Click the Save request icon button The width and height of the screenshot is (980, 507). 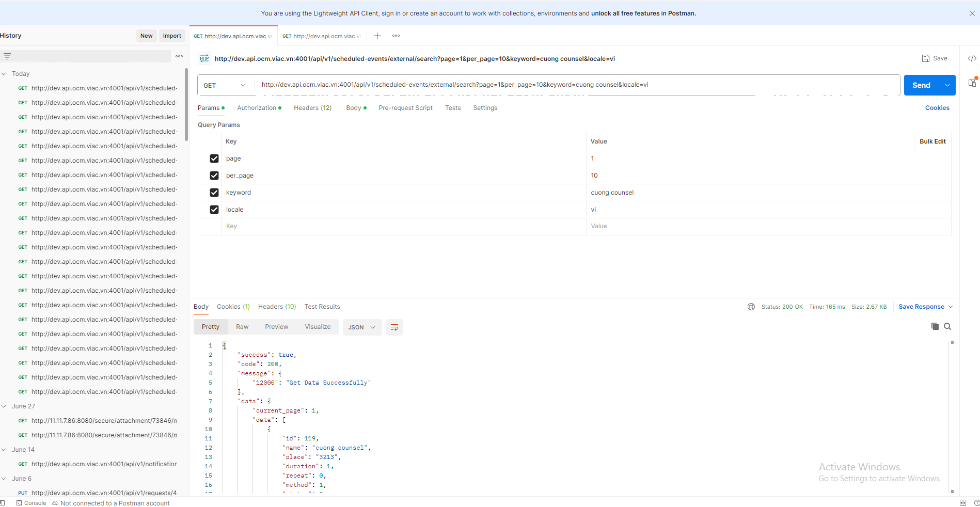[935, 58]
